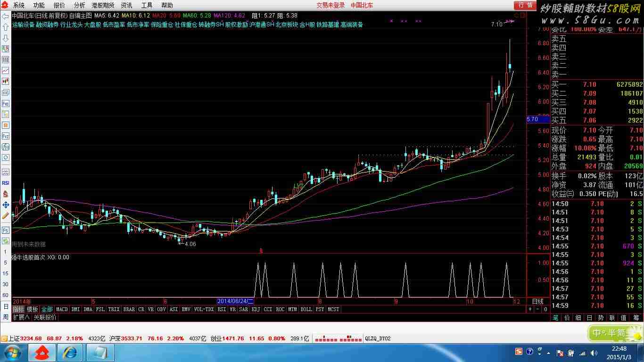Select the MCST indicator tab
Image resolution: width=644 pixels, height=362 pixels.
tap(333, 309)
